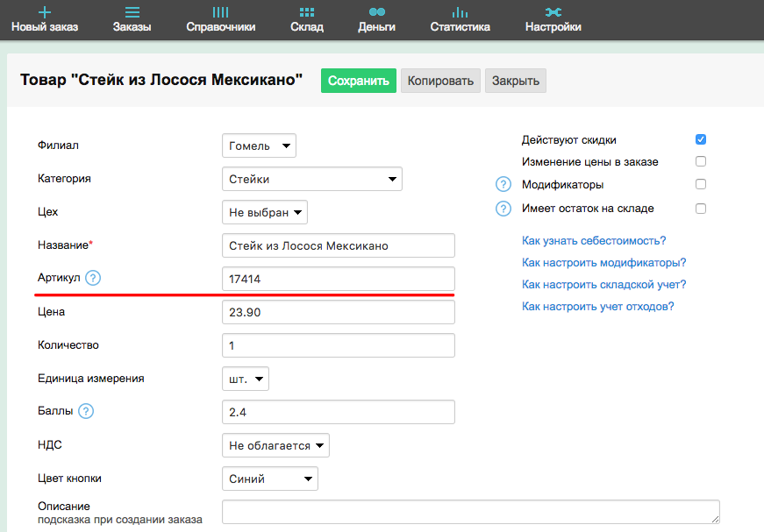Open the НДС dropdown
Screen dimensions: 764x532
click(x=275, y=445)
